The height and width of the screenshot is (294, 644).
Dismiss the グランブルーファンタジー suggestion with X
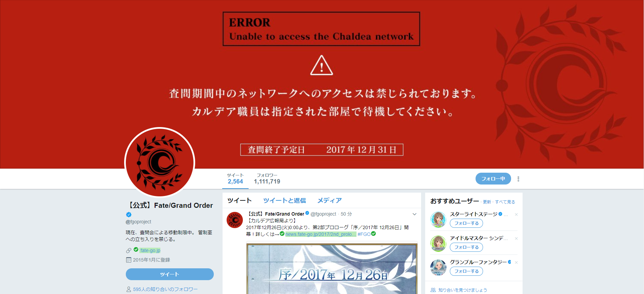pyautogui.click(x=516, y=263)
